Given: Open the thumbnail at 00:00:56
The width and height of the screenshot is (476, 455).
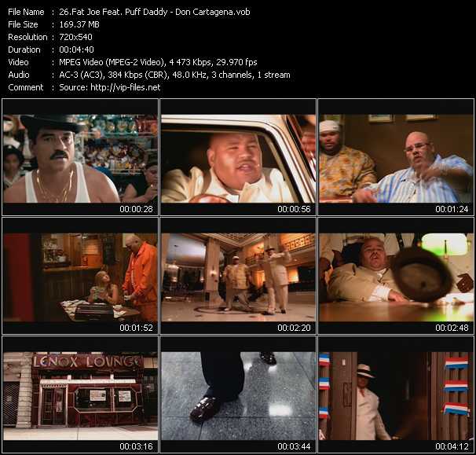Looking at the screenshot, I should pos(238,157).
